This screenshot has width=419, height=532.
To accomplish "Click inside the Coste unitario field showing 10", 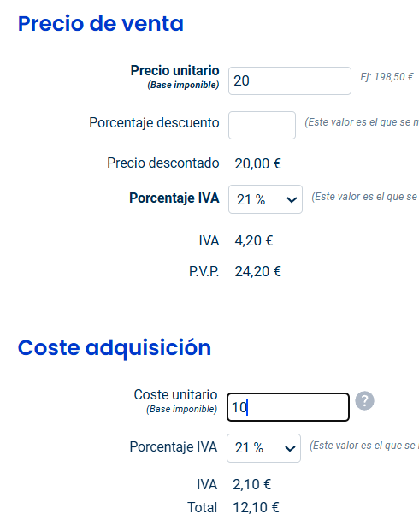I will pyautogui.click(x=288, y=407).
